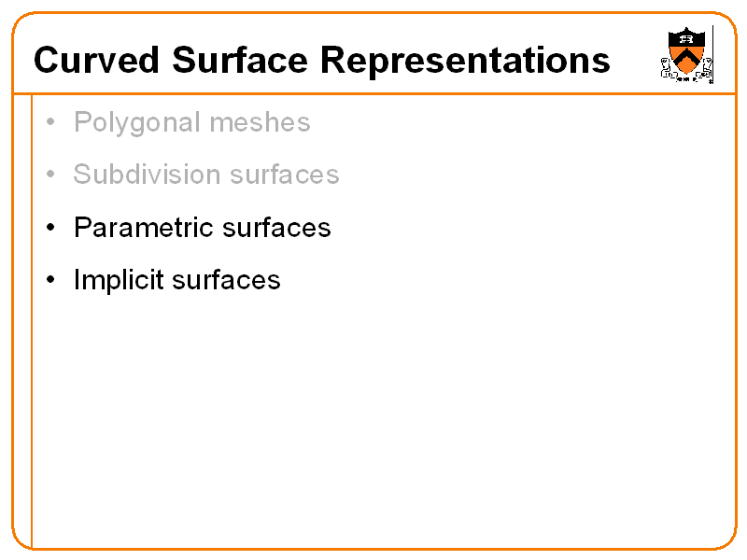Click the bullet dot before Parametric surfaces

[51, 228]
